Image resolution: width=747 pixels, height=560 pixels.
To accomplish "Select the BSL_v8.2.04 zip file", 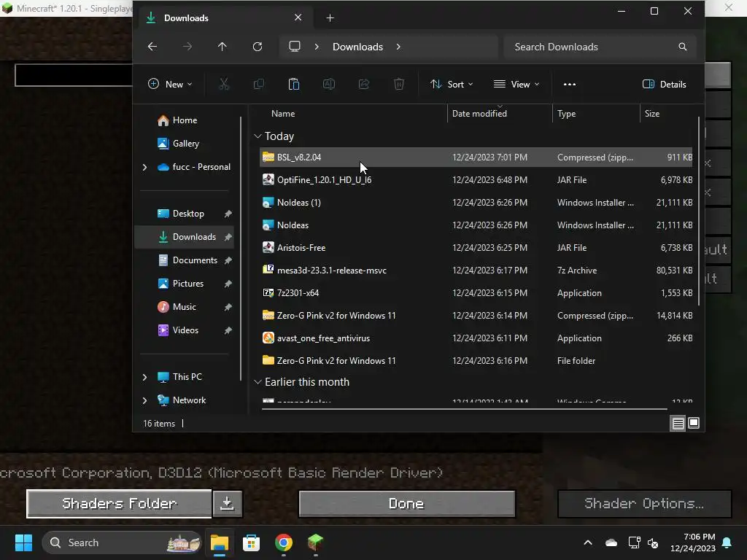I will 476,157.
